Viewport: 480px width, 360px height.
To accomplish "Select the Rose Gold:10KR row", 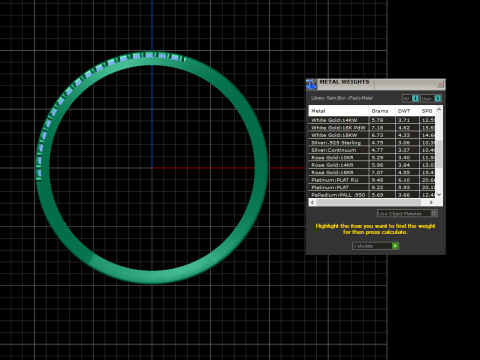I will click(372, 158).
